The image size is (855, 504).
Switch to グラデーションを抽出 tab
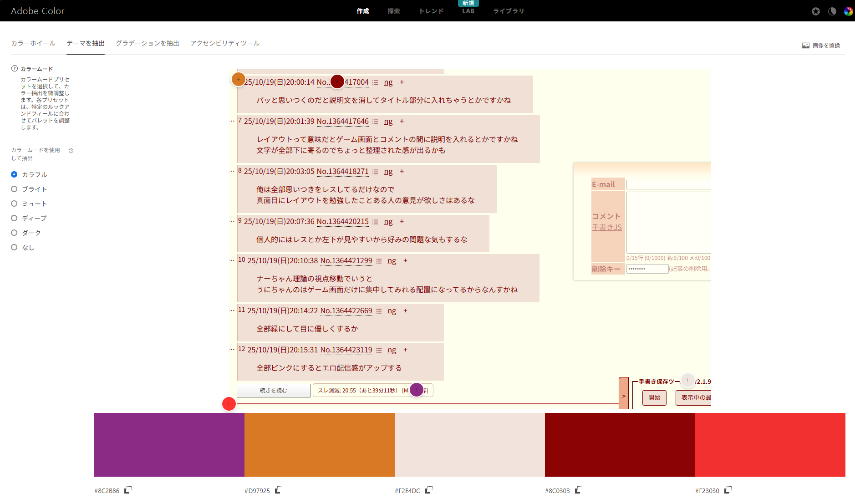tap(147, 43)
